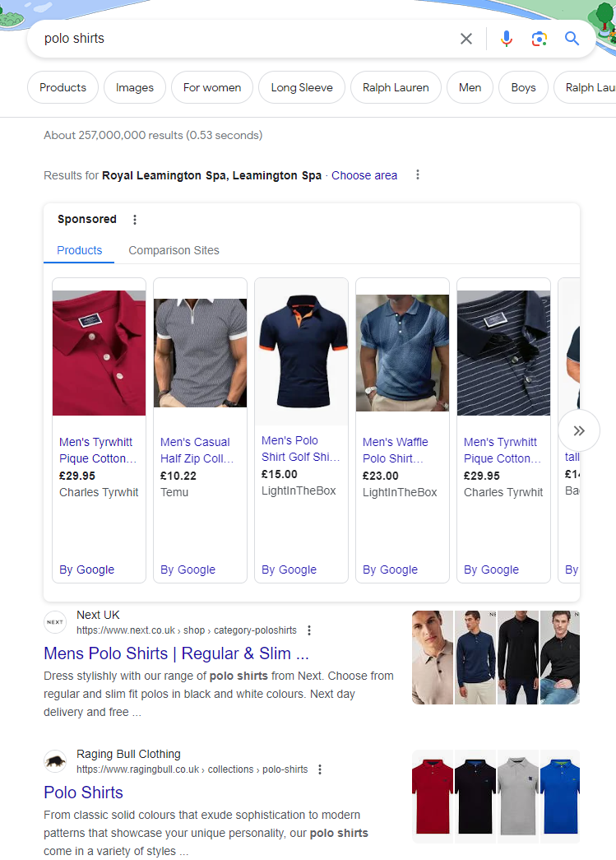Screen dimensions: 616x860
Task: Open Next UK navy long sleeve thumbnail
Action: 475,658
